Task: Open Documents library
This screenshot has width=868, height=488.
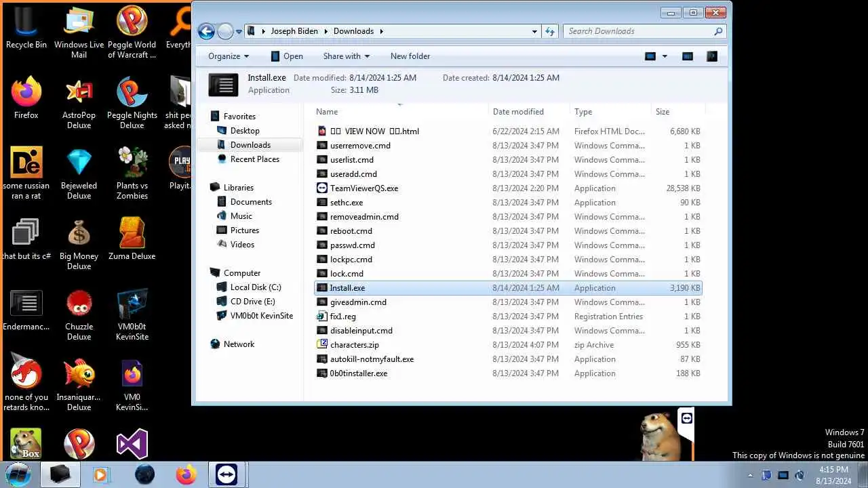Action: [x=251, y=202]
